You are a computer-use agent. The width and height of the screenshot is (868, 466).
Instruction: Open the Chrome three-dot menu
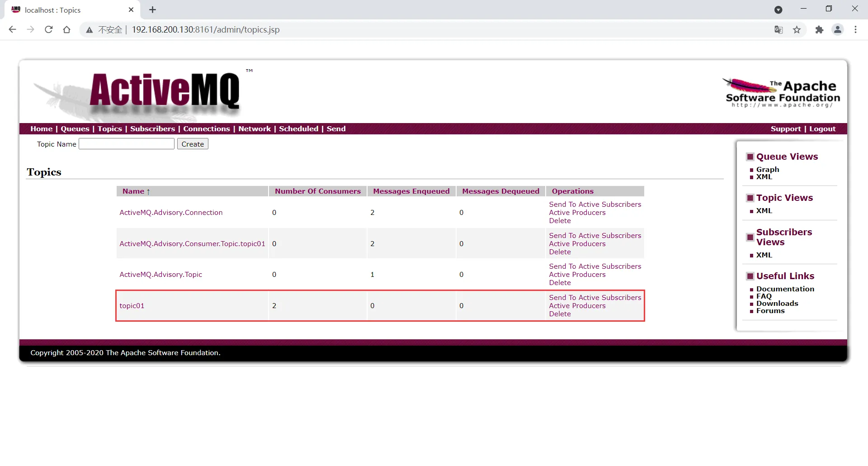tap(855, 30)
